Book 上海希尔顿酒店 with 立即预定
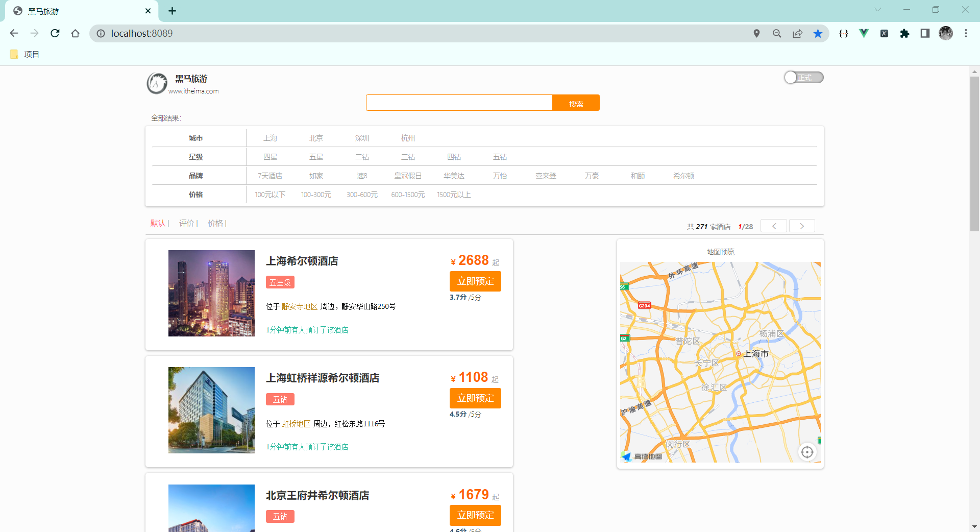980x532 pixels. (475, 281)
